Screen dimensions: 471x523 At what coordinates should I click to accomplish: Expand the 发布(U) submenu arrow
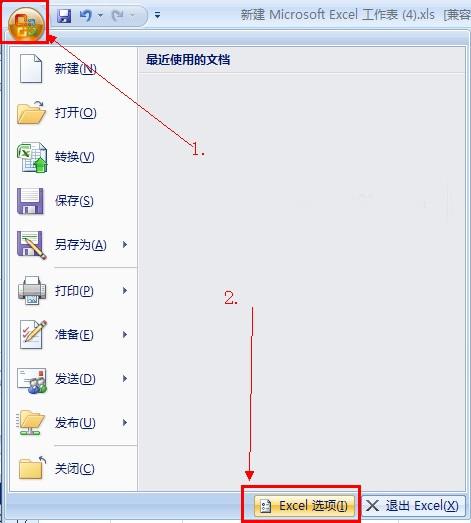point(125,423)
